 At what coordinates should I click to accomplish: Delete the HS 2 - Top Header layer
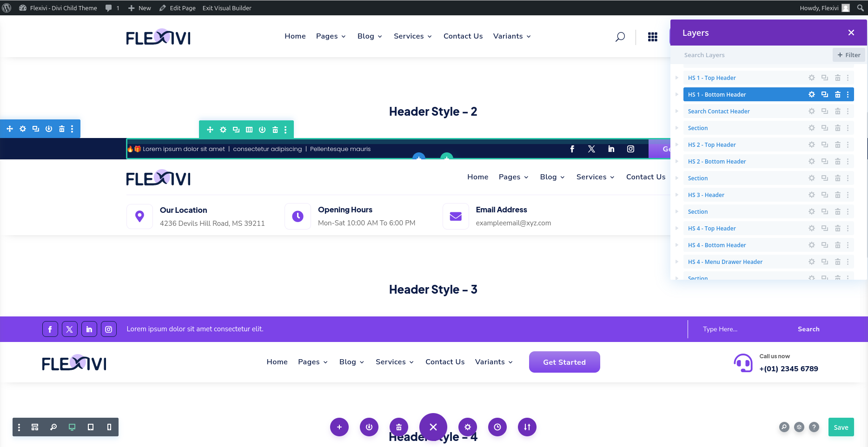coord(837,145)
